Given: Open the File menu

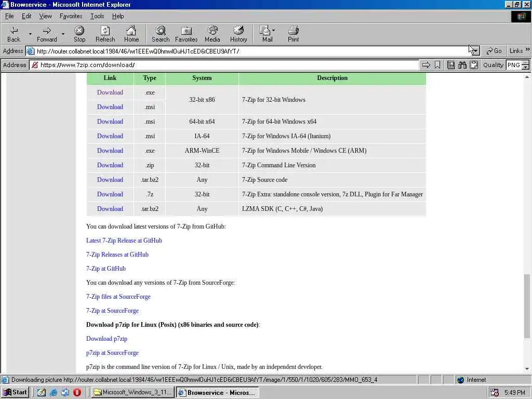Looking at the screenshot, I should 9,16.
